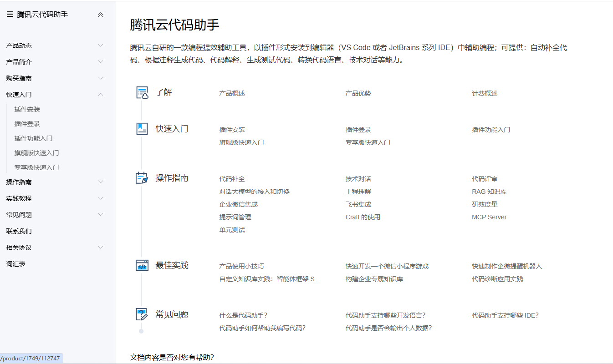Viewport: 613px width, 364px height.
Task: Open the RAG 知识库 link
Action: point(489,192)
